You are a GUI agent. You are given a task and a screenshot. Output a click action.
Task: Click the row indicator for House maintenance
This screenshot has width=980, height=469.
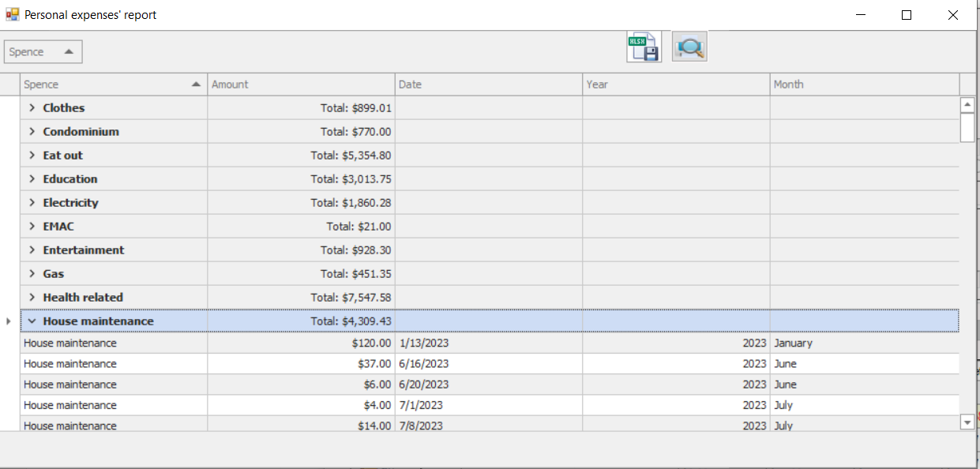tap(9, 321)
